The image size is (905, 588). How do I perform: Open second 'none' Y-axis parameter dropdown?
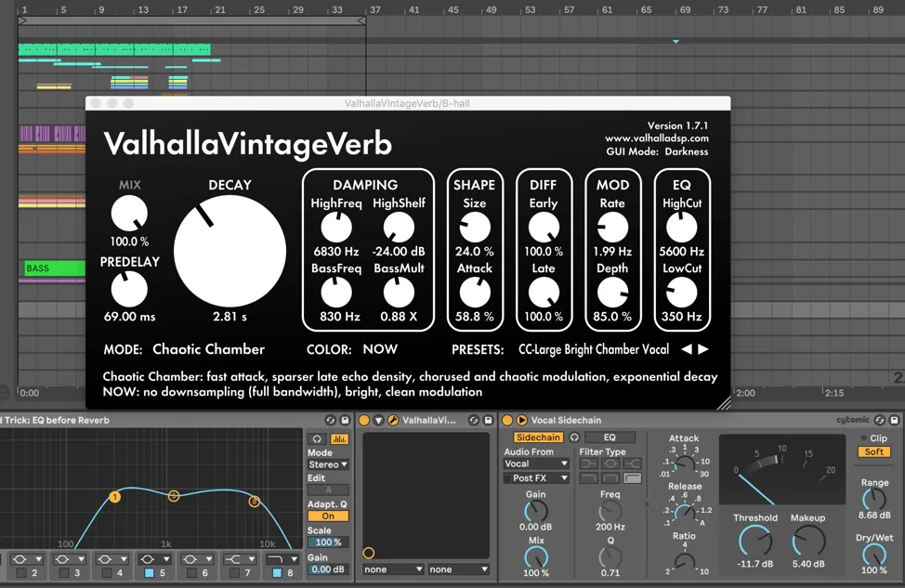(x=458, y=569)
